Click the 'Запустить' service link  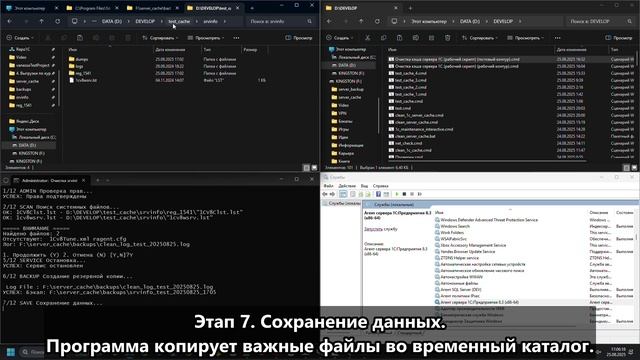click(373, 229)
